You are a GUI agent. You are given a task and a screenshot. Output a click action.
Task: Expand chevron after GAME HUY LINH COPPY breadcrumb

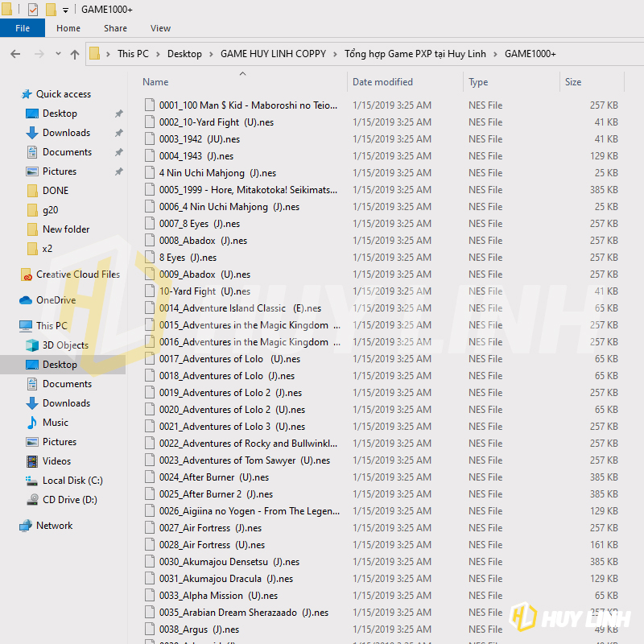tap(335, 54)
